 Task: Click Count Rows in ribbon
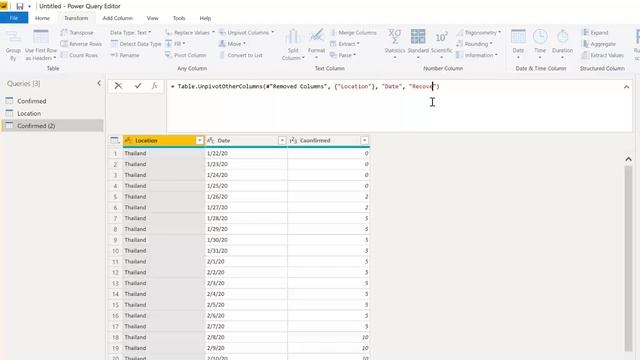79,55
